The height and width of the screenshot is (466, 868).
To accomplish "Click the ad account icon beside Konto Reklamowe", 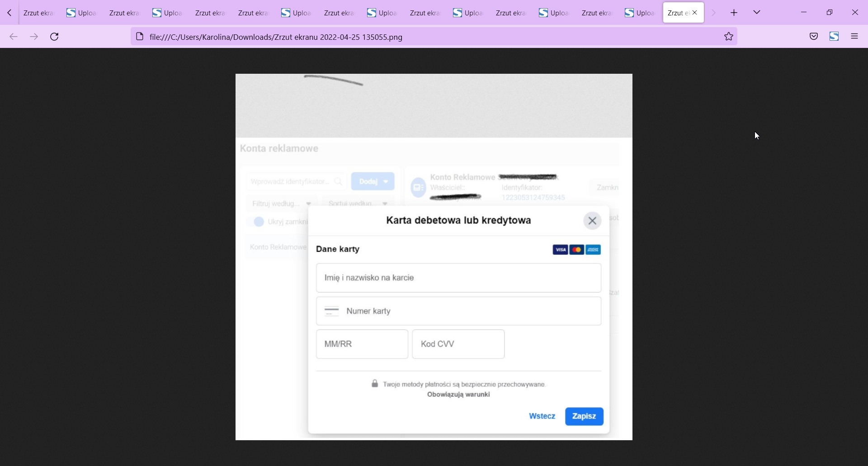I will click(418, 187).
